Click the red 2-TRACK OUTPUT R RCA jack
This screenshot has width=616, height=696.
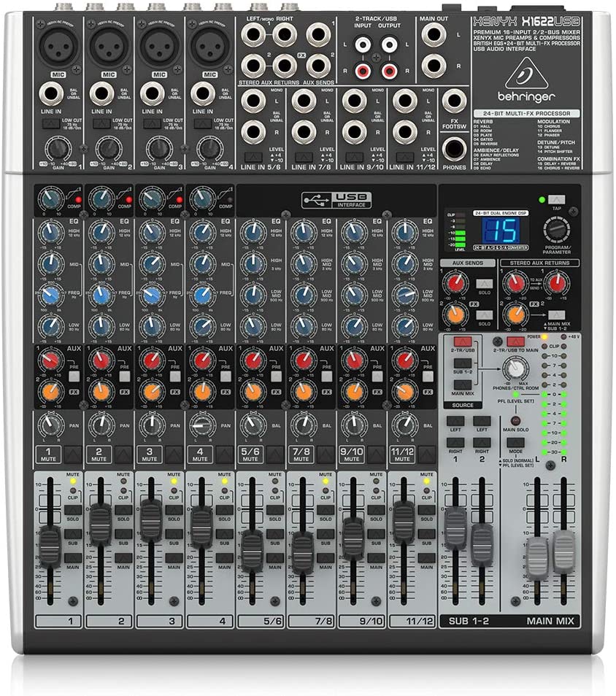390,70
